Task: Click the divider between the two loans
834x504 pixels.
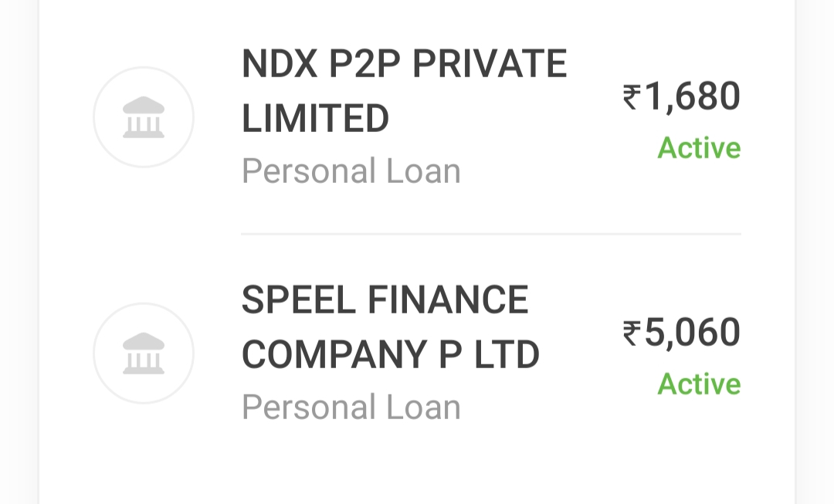Action: tap(490, 233)
